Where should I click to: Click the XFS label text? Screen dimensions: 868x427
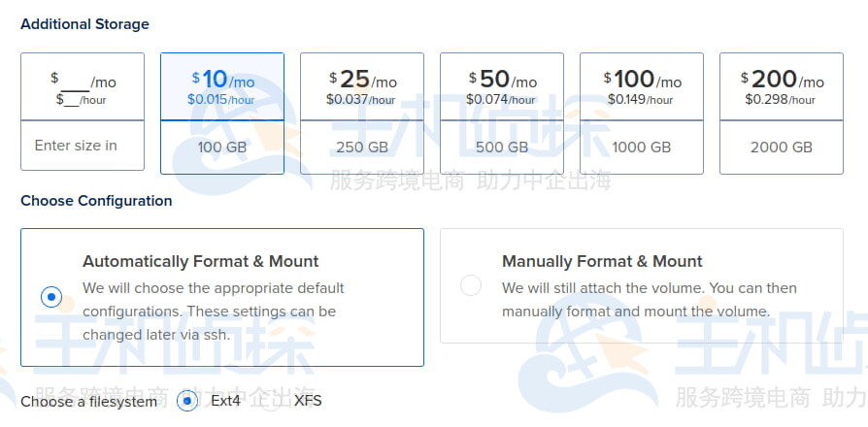point(308,400)
